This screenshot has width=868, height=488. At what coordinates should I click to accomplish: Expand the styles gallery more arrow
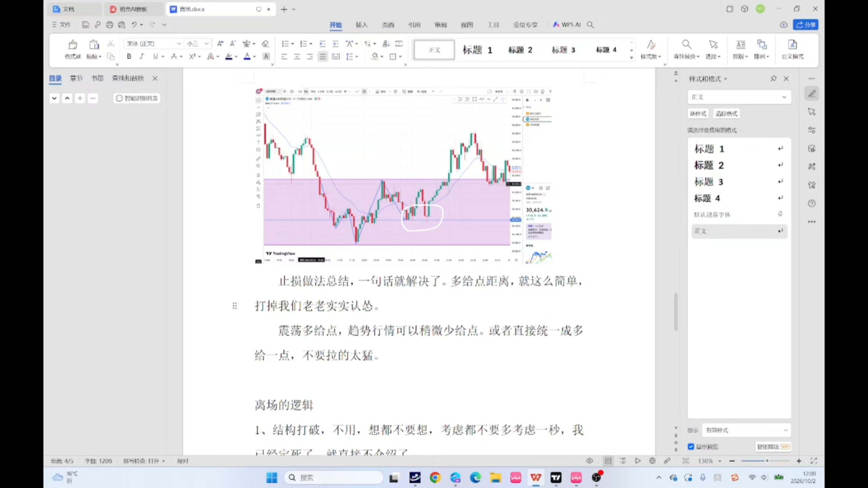coord(631,58)
